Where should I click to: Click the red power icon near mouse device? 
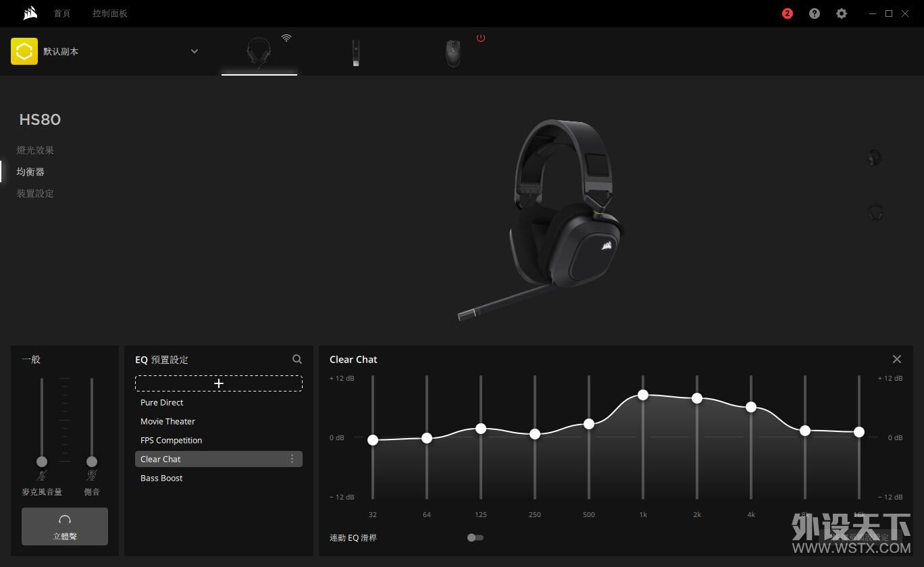tap(481, 38)
